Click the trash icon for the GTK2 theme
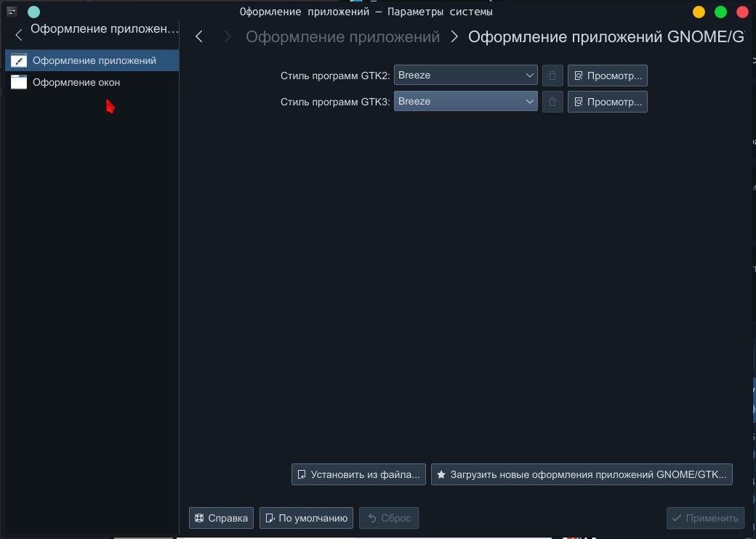 pos(552,76)
